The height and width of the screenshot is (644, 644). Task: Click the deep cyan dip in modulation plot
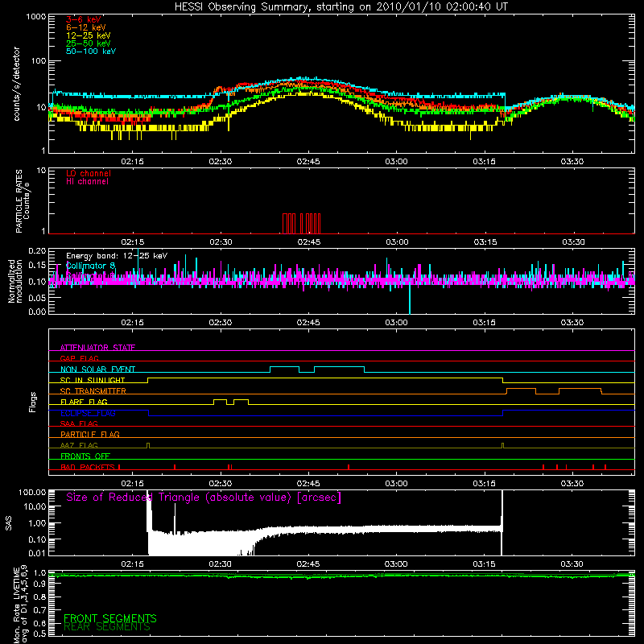[x=410, y=299]
